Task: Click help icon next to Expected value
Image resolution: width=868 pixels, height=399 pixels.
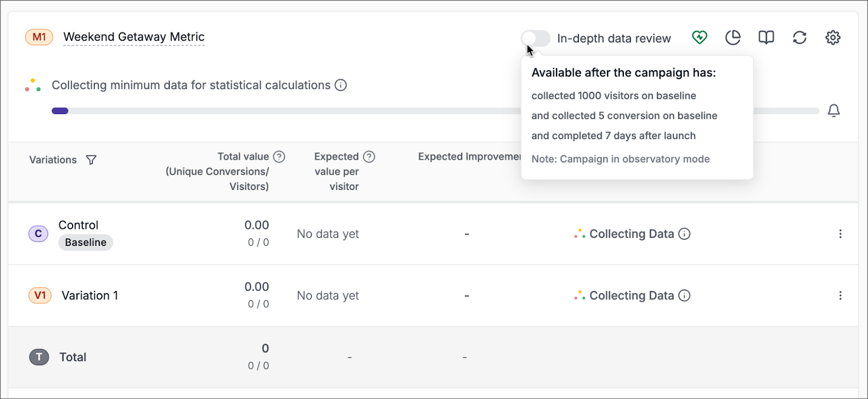Action: coord(369,157)
